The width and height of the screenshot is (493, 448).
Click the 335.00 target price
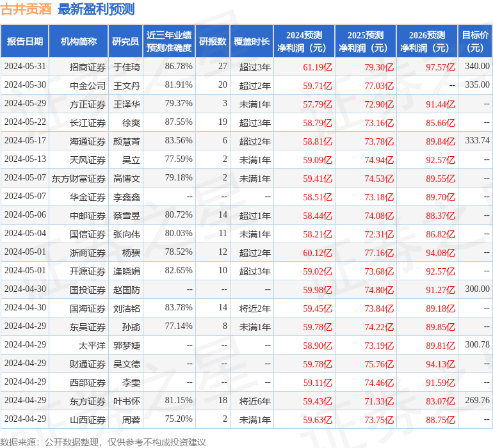[x=477, y=84]
